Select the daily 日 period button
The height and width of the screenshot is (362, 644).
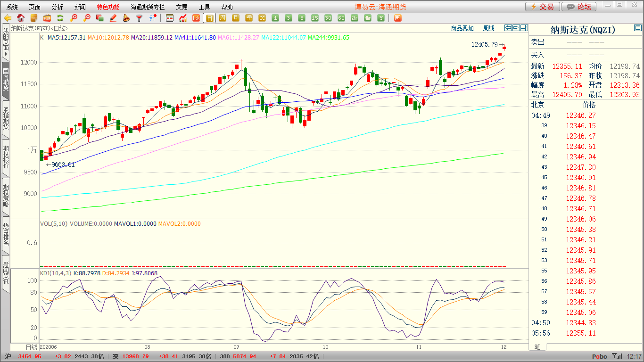[209, 18]
